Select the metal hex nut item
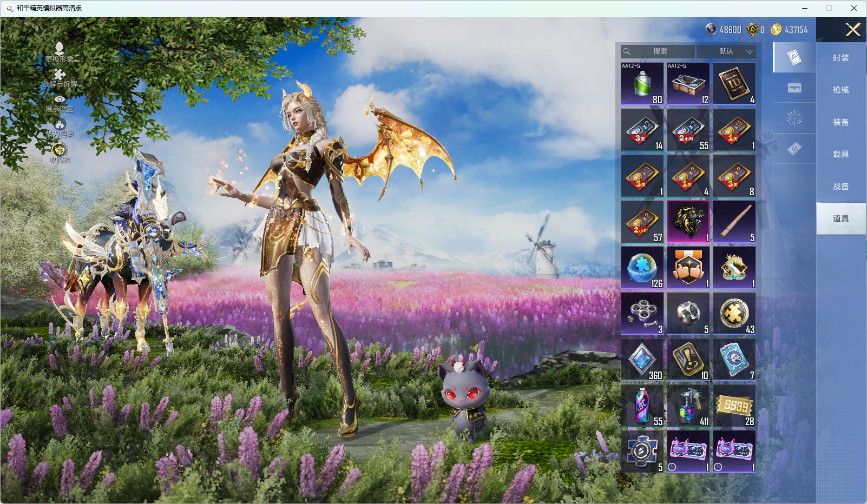 click(x=688, y=313)
